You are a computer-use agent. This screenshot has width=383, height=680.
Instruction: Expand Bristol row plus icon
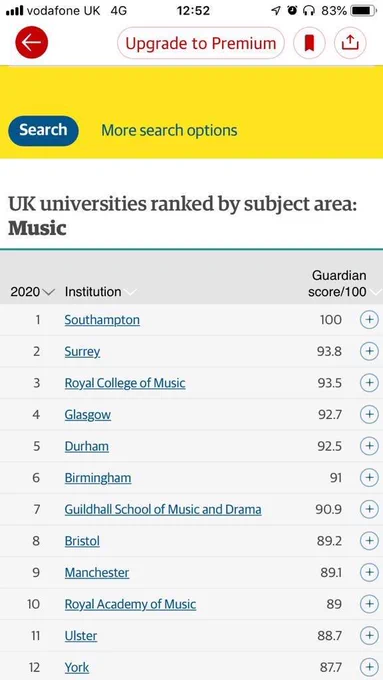click(369, 541)
